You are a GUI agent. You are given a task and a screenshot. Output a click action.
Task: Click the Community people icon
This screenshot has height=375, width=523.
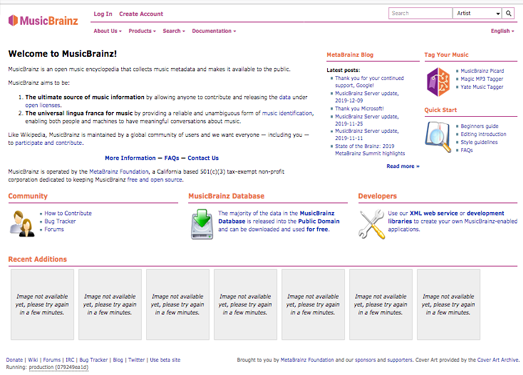click(22, 224)
